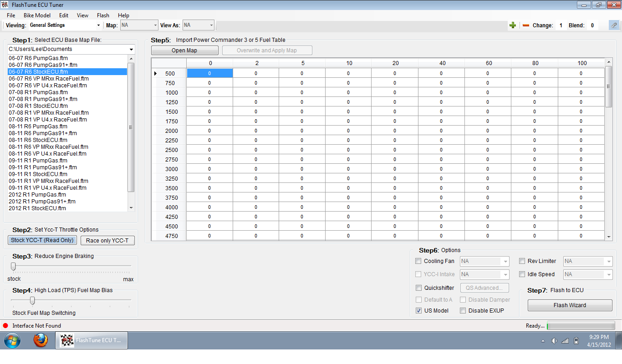
Task: Expand the C:\Users\Lee\Documents folder dropdown
Action: 131,49
